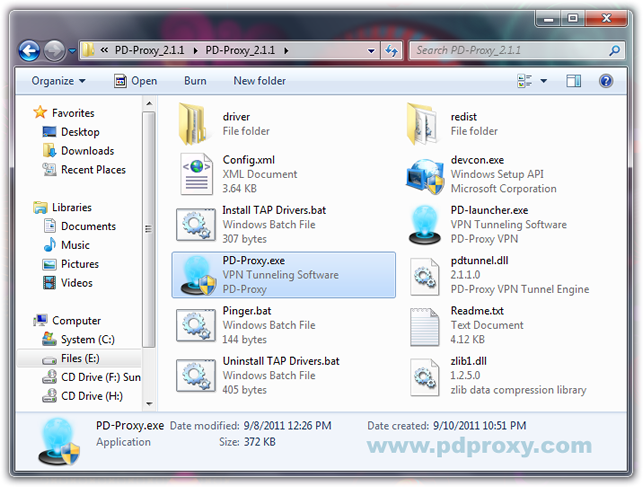This screenshot has height=487, width=643.
Task: Select Install TAP Drivers.bat icon
Action: click(196, 225)
